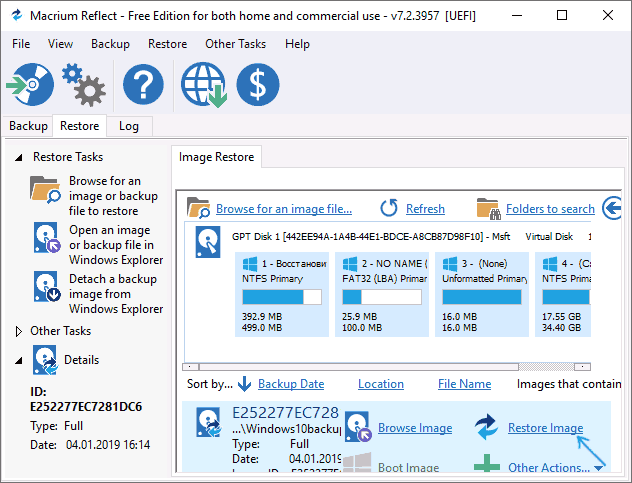The height and width of the screenshot is (483, 632).
Task: Select the FAT32 NO NAME partition
Action: [384, 292]
